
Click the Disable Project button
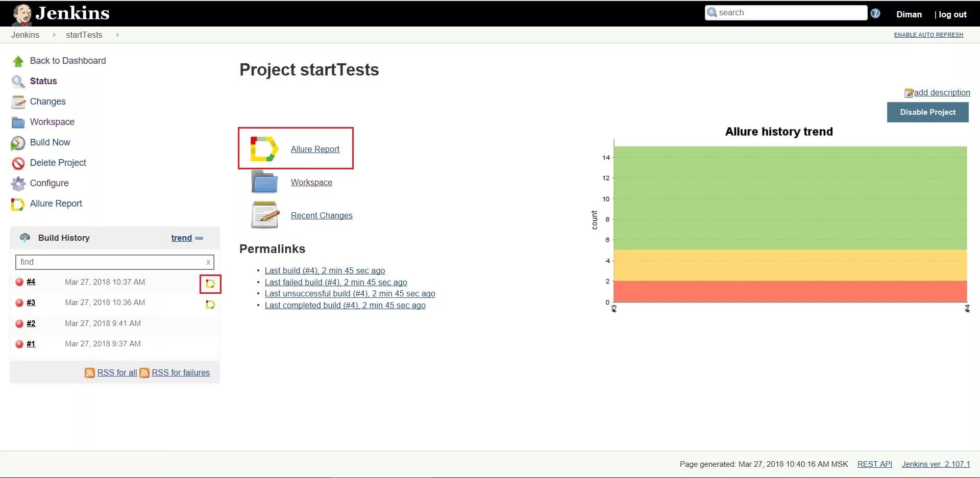[x=927, y=112]
